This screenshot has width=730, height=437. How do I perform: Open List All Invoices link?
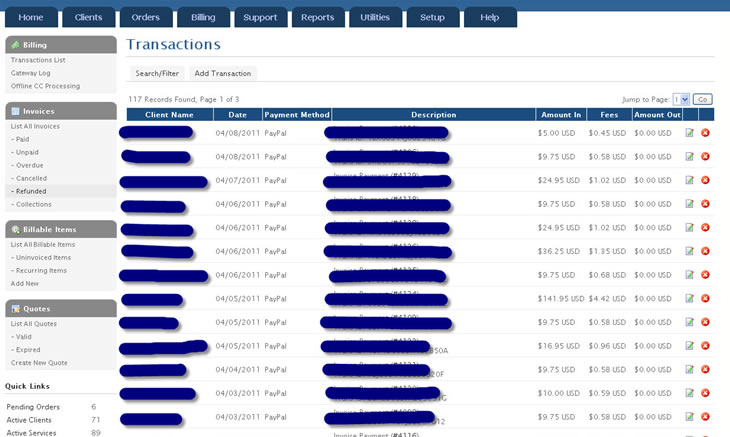coord(35,126)
